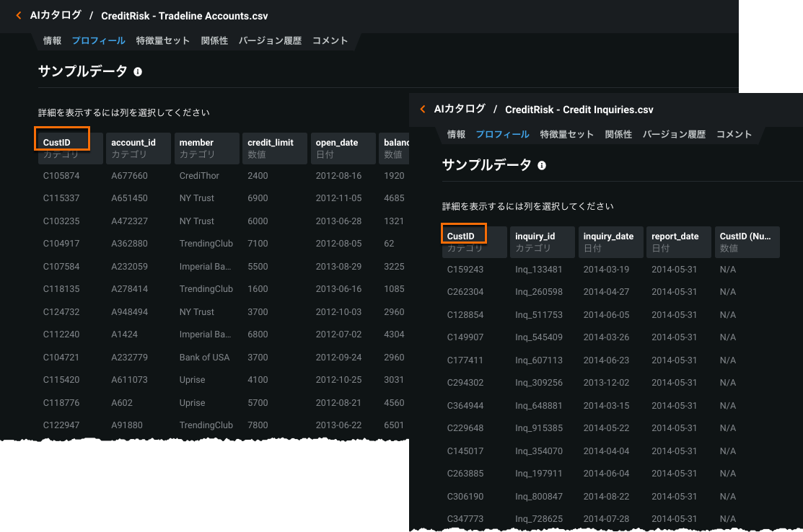Select 関係性 tab in Credit Inquiries panel

pyautogui.click(x=618, y=135)
